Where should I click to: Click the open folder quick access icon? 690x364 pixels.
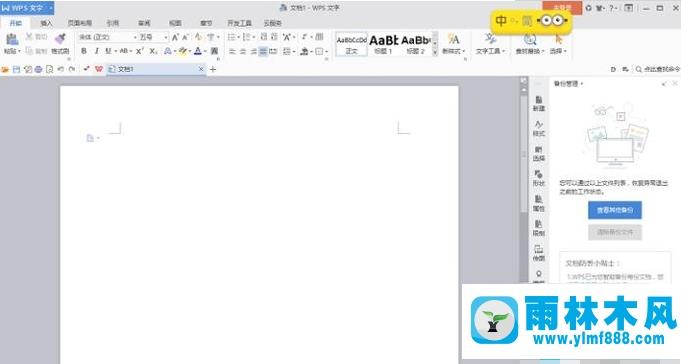pyautogui.click(x=5, y=69)
